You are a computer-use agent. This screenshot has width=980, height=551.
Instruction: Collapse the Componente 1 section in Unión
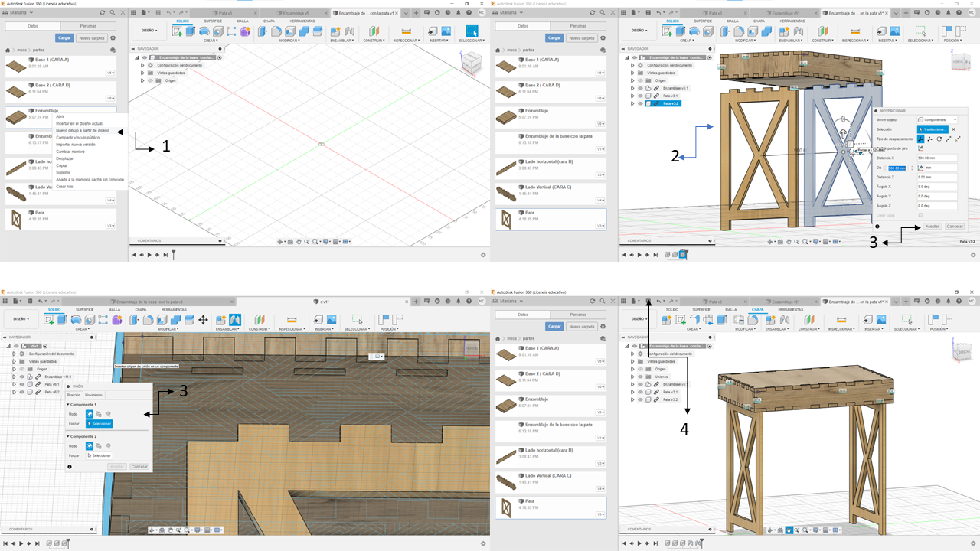[68, 404]
